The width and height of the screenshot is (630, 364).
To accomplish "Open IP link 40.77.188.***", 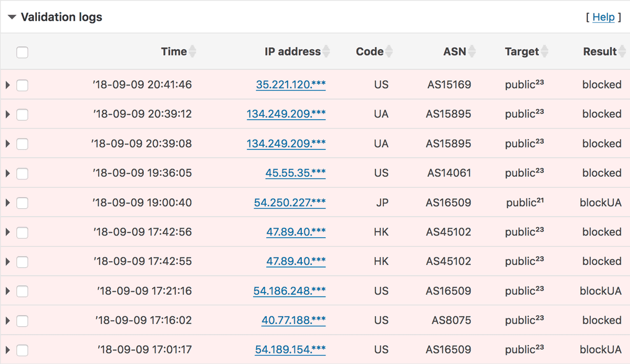I will (x=293, y=319).
